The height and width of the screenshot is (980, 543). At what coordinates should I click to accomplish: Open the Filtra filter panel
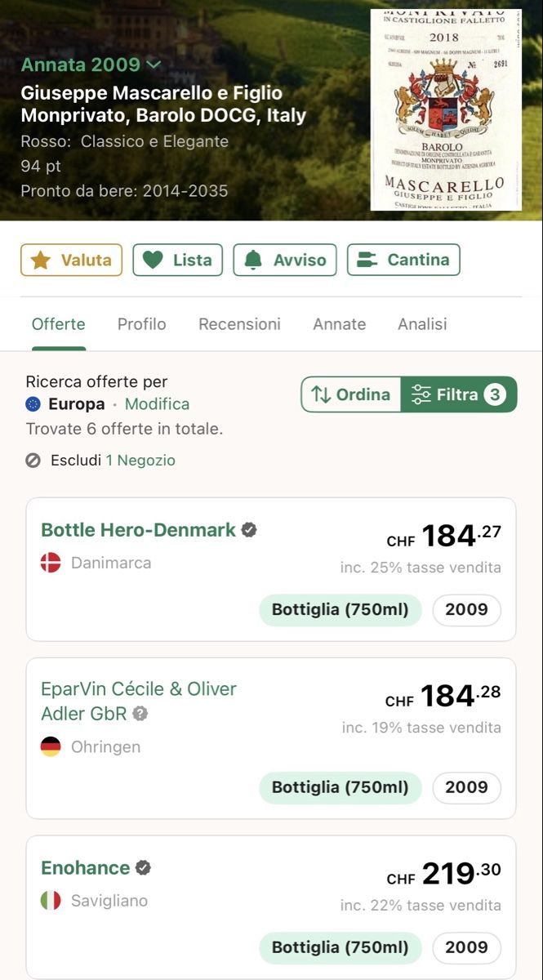458,394
